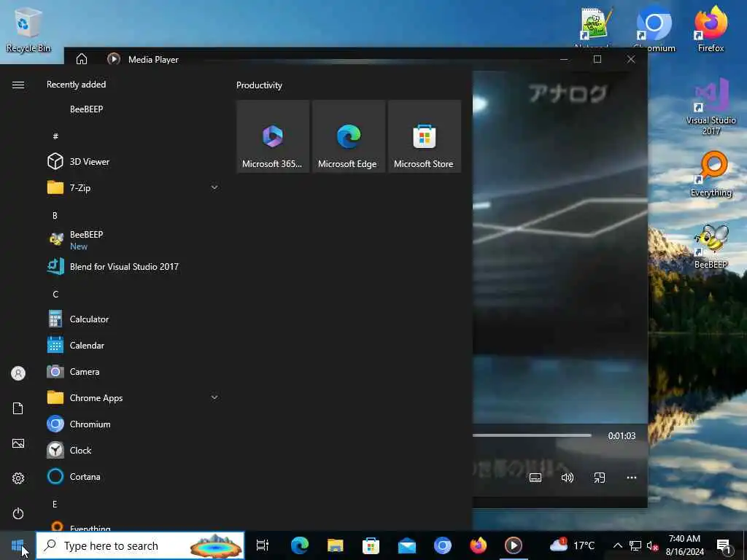Open weather widget showing 17°C

point(572,545)
